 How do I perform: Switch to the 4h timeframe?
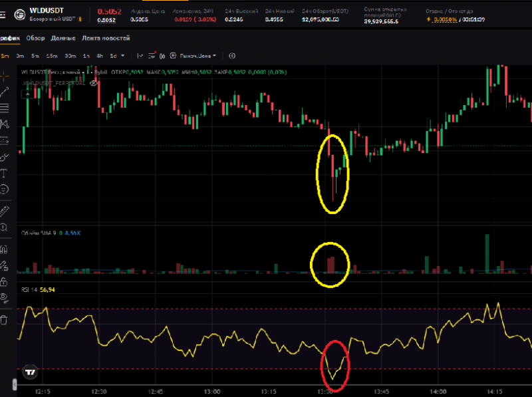click(99, 56)
